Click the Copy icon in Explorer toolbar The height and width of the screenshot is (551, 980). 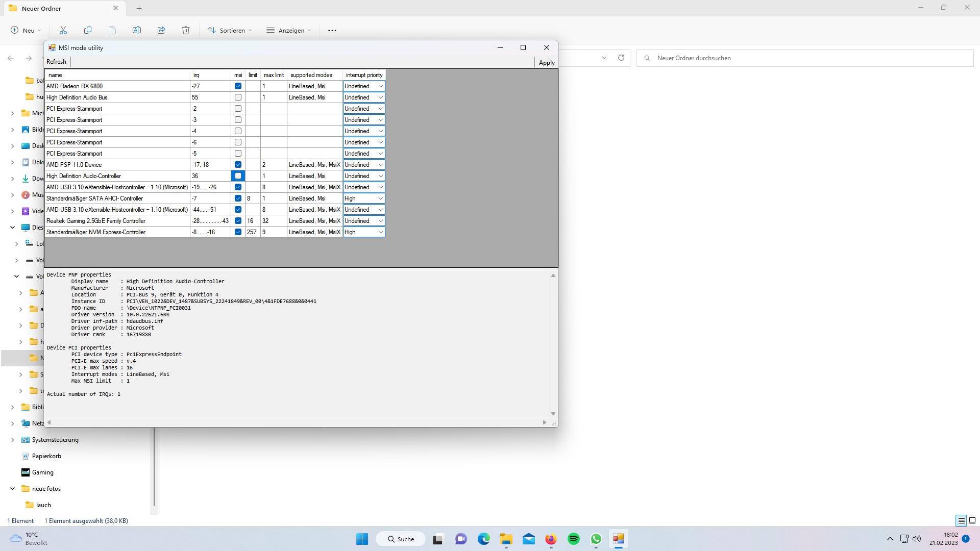tap(88, 31)
